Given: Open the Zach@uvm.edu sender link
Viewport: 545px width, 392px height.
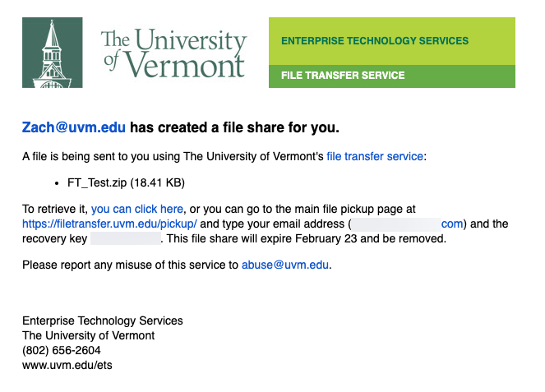Looking at the screenshot, I should pyautogui.click(x=74, y=127).
